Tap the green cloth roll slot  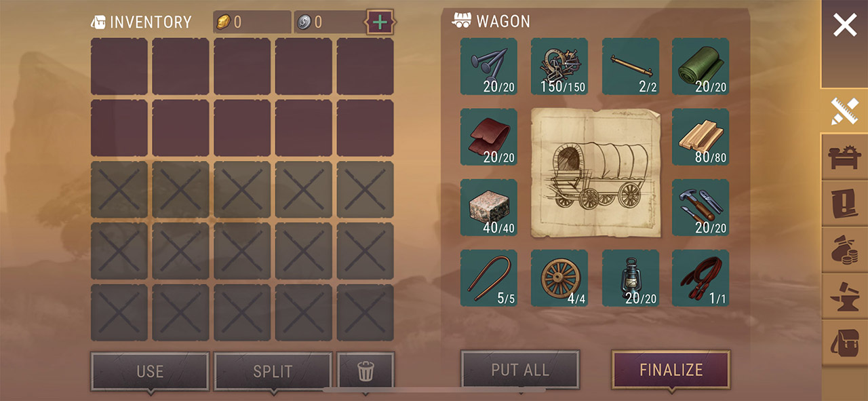(x=701, y=66)
